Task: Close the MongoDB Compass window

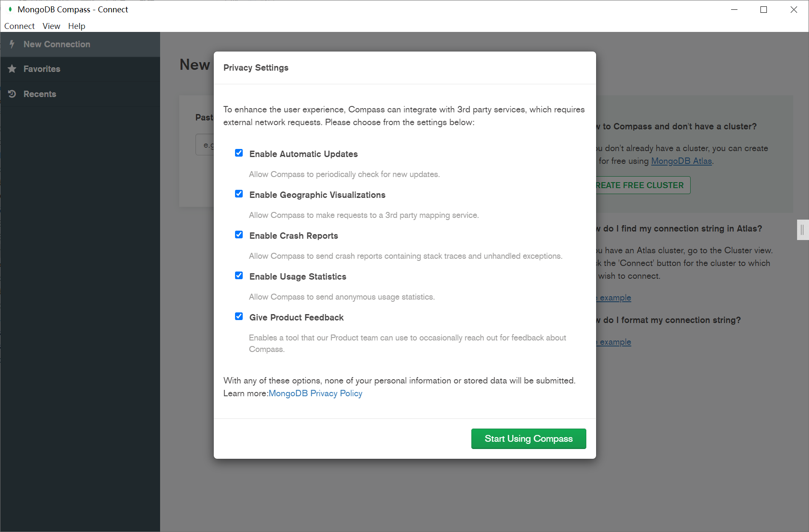Action: click(794, 9)
